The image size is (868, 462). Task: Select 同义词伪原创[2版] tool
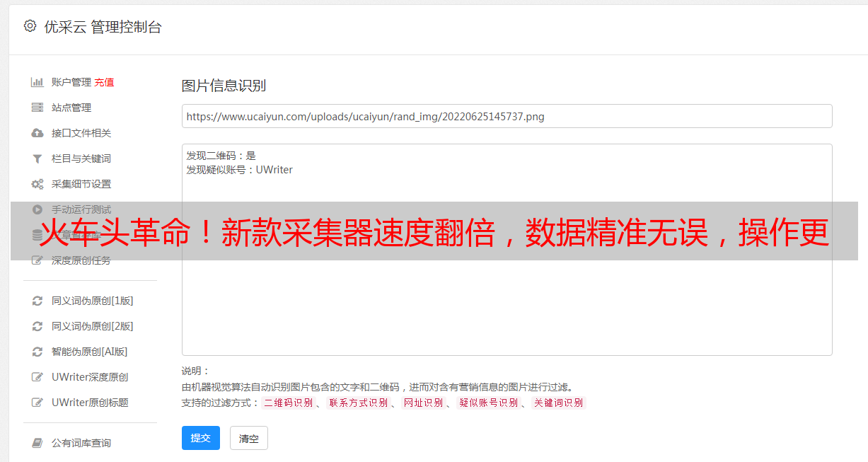93,326
